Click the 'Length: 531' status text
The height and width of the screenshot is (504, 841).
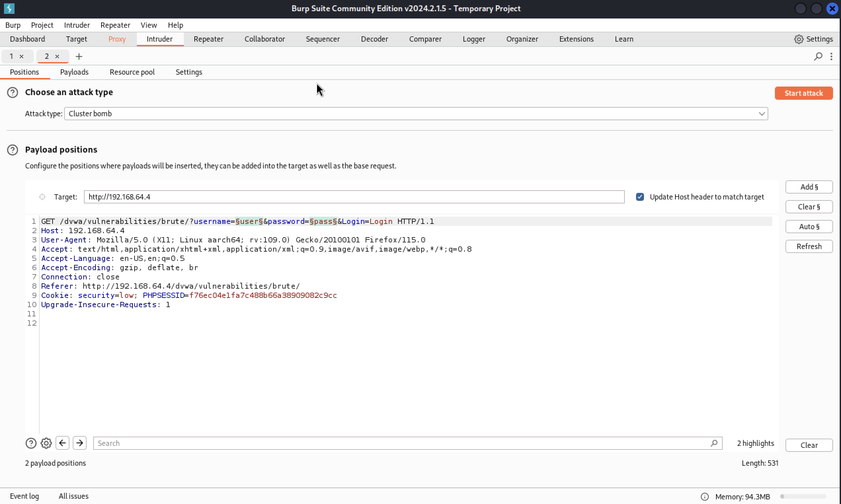(760, 463)
